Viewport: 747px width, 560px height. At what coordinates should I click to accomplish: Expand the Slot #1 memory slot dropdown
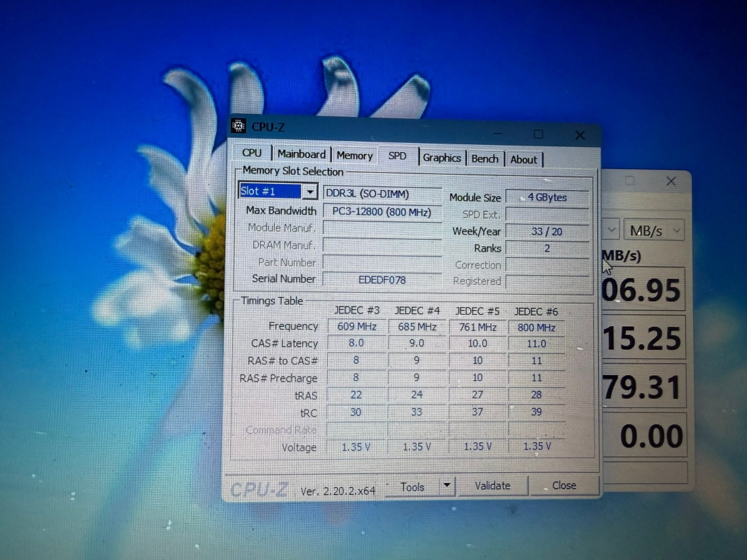click(310, 192)
